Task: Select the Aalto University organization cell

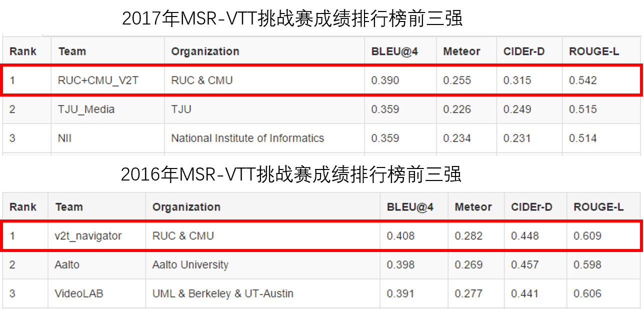Action: click(x=190, y=264)
